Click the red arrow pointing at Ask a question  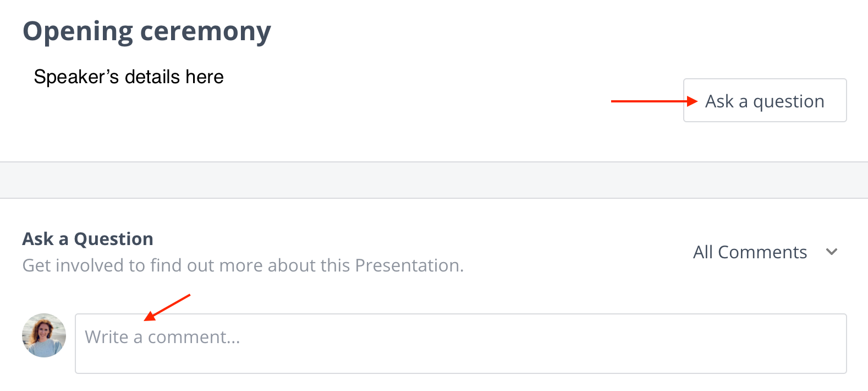point(654,101)
